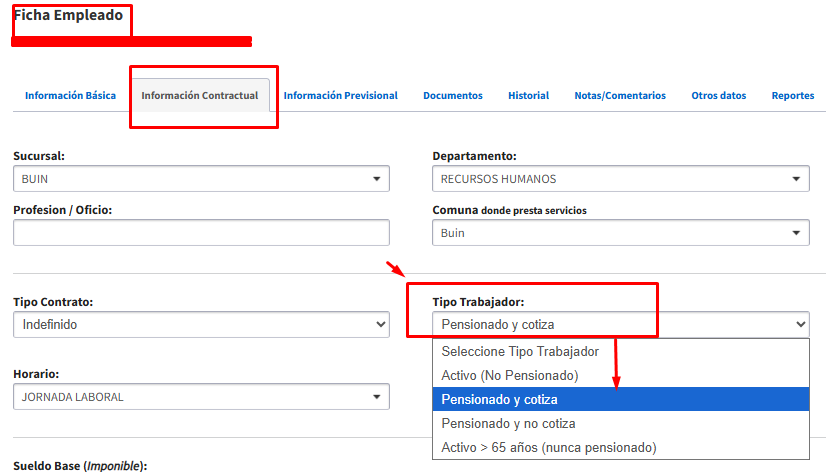Go to Información Previsional tab
Image resolution: width=826 pixels, height=472 pixels.
pyautogui.click(x=340, y=96)
